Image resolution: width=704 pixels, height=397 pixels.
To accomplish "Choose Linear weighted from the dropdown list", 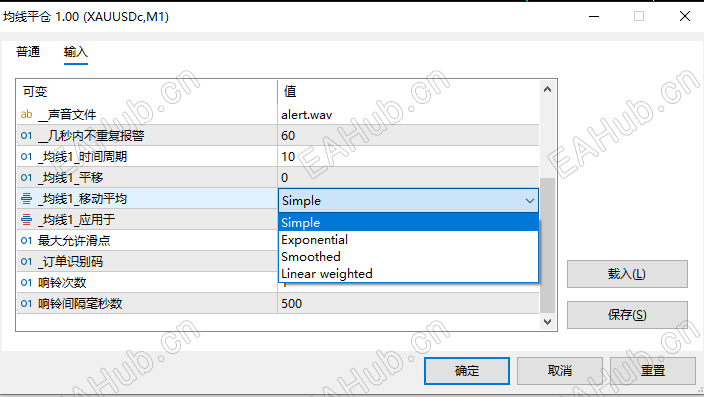I will (408, 274).
